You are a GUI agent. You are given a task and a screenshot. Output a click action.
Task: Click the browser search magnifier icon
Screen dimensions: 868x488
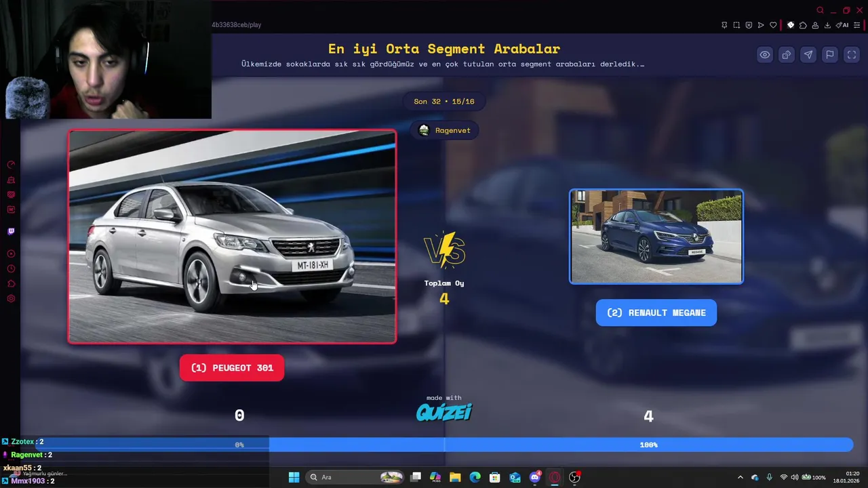[820, 10]
